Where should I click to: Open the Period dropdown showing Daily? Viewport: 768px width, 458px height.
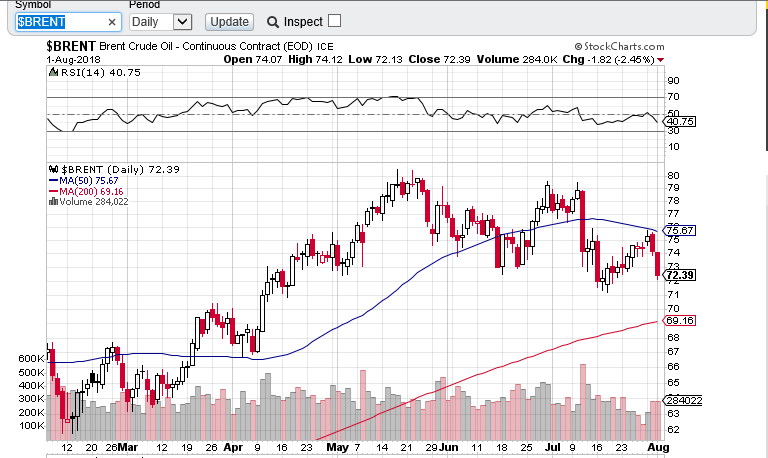(161, 22)
